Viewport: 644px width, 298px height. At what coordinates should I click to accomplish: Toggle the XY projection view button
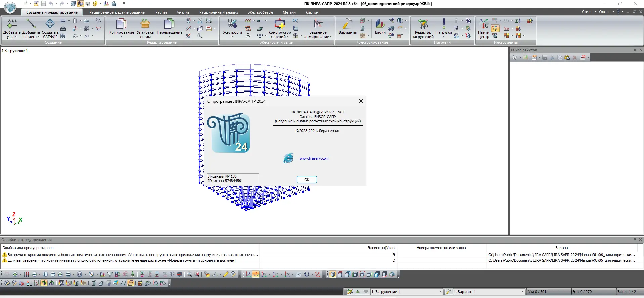point(275,274)
